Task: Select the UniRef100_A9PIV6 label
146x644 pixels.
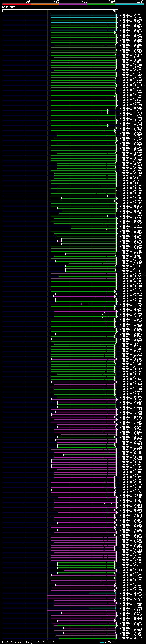Action: tap(131, 42)
